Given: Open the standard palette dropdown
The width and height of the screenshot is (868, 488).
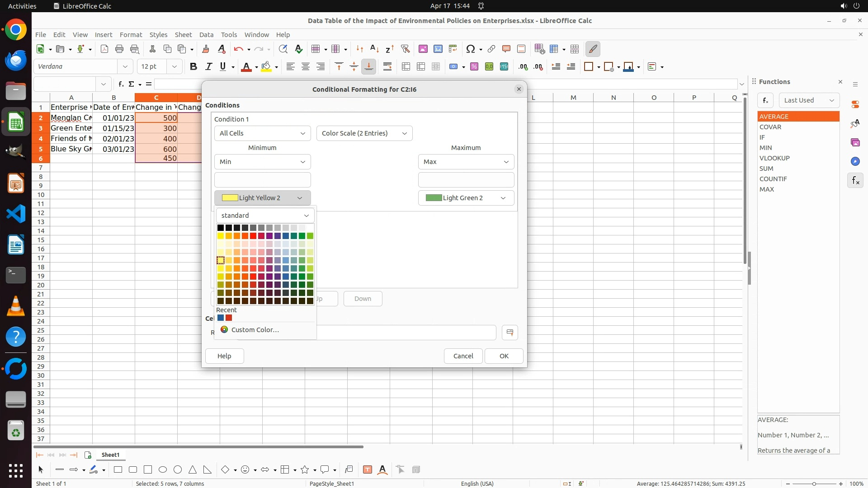Looking at the screenshot, I should coord(265,216).
